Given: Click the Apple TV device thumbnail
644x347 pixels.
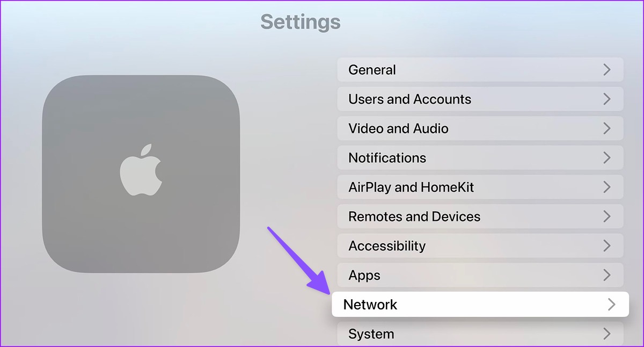Looking at the screenshot, I should click(x=141, y=174).
